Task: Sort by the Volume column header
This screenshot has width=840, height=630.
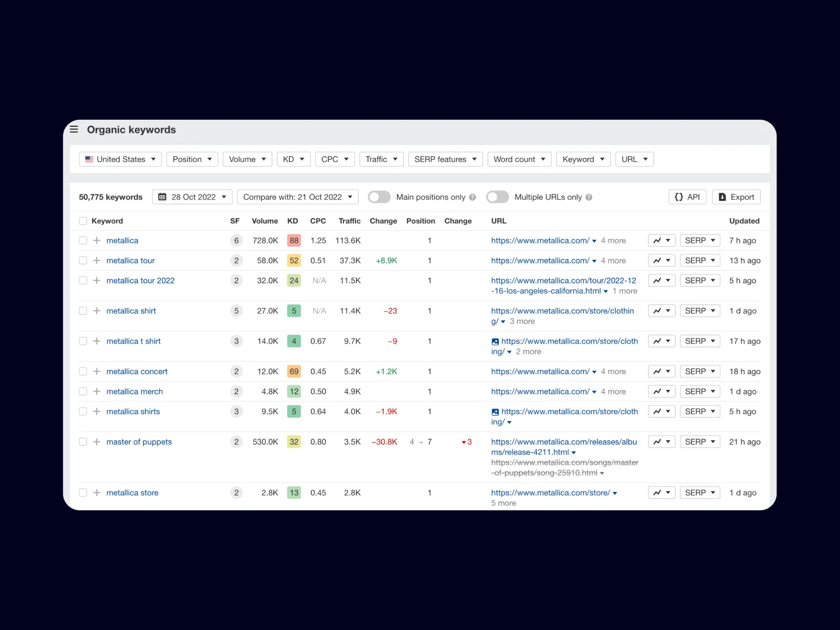Action: (x=265, y=221)
